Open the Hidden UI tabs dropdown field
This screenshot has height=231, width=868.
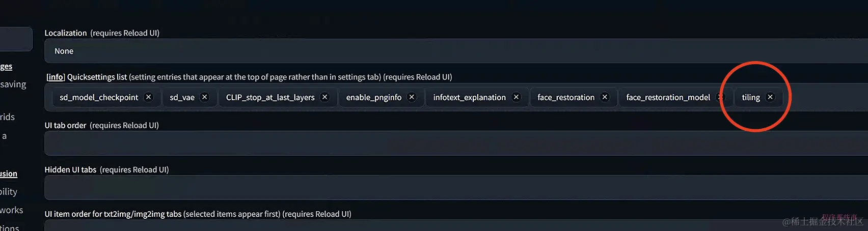pos(456,187)
